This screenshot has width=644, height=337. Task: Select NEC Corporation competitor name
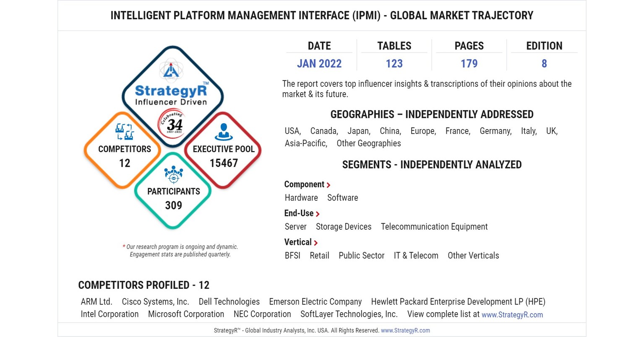pyautogui.click(x=262, y=314)
